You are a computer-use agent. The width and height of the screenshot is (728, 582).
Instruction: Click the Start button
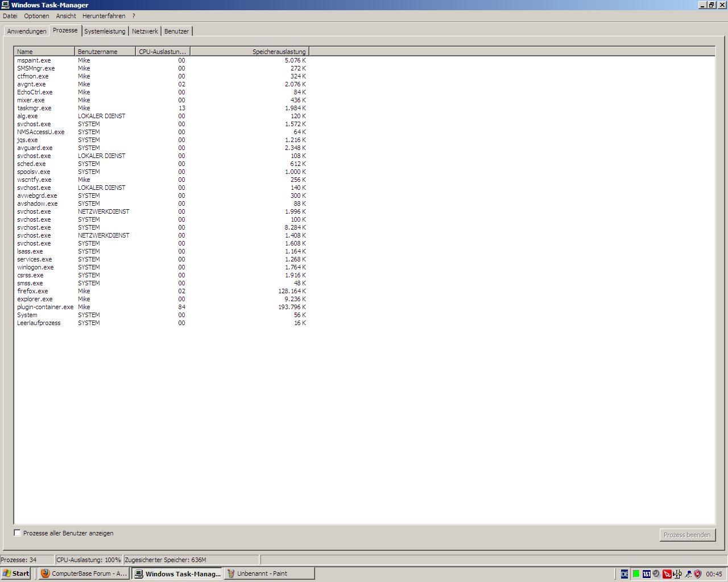(x=16, y=573)
